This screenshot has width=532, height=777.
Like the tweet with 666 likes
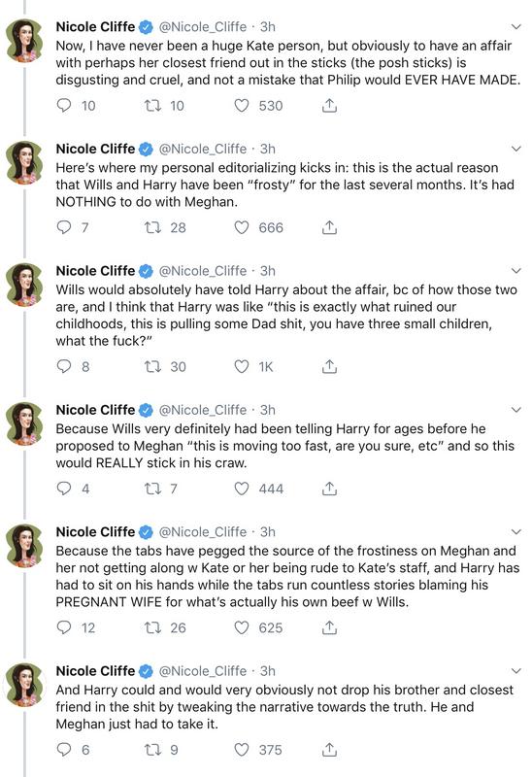point(241,227)
